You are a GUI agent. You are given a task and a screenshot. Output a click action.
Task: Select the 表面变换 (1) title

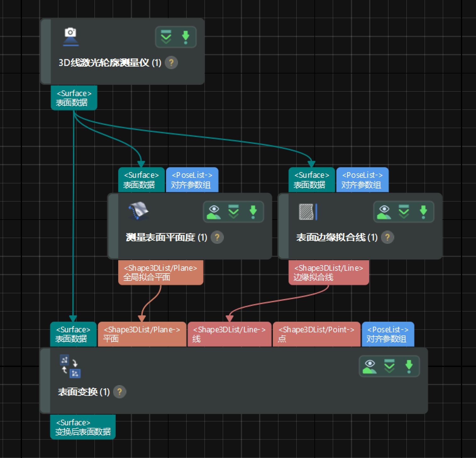click(x=84, y=392)
